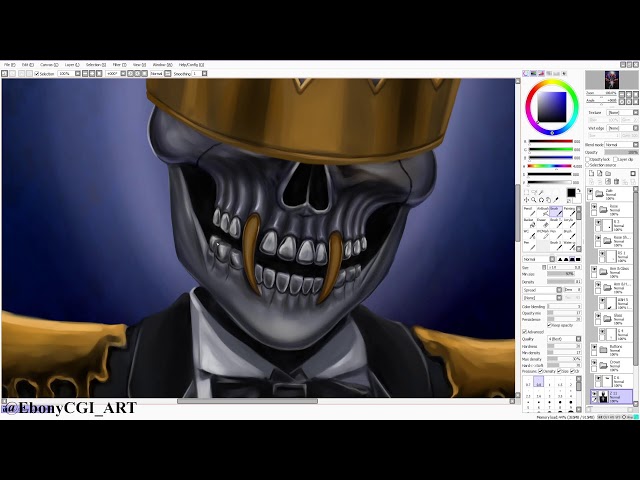Choose the lasso selection tool

click(x=534, y=192)
